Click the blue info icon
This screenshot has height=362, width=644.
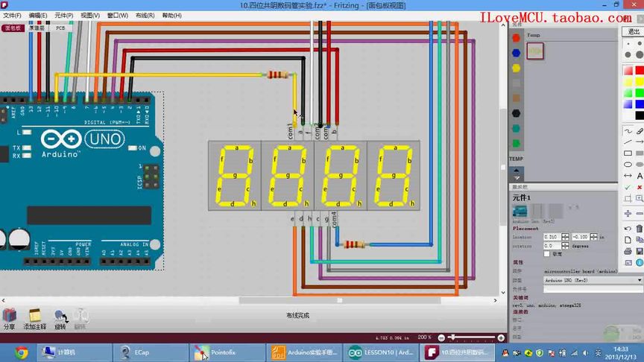640,262
